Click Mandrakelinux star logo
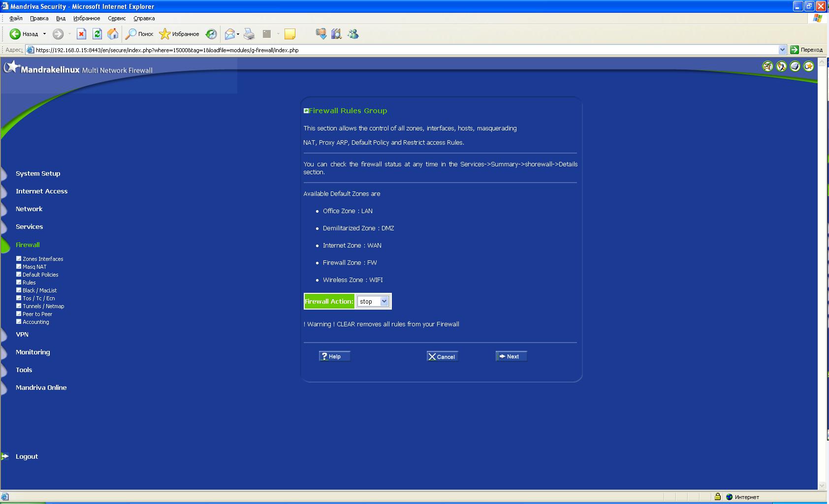The width and height of the screenshot is (829, 504). coord(12,67)
